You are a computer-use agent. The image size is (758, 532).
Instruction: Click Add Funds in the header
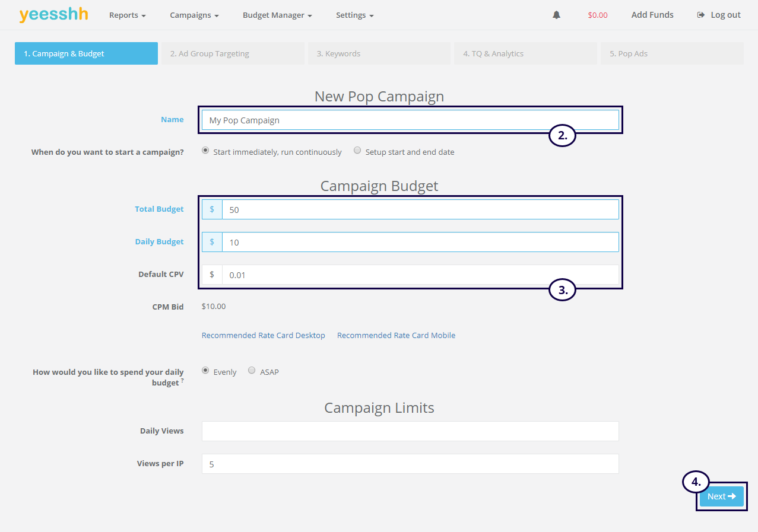click(x=652, y=15)
